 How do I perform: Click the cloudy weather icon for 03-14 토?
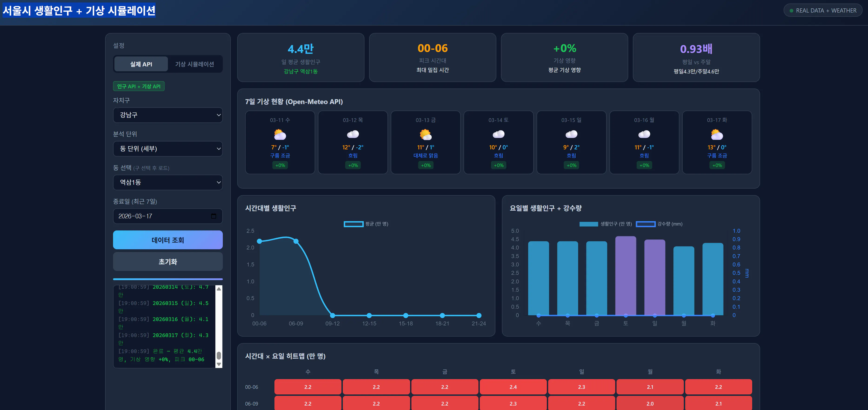(498, 134)
